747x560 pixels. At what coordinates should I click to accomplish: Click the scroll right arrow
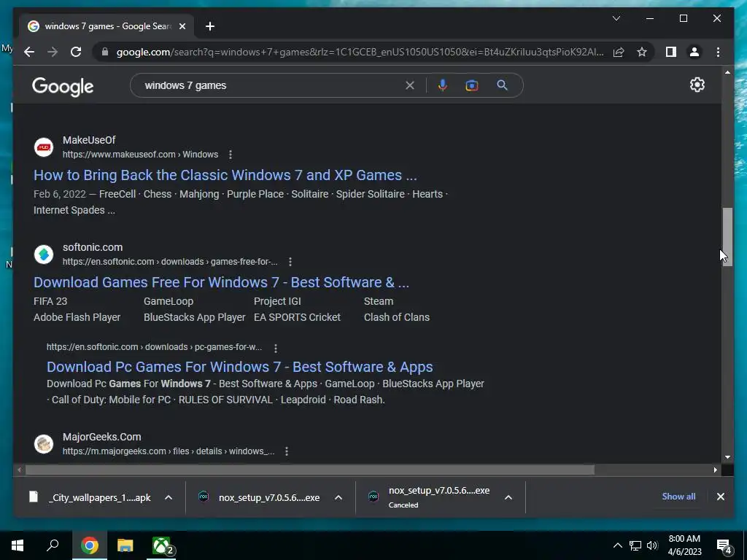pyautogui.click(x=715, y=470)
